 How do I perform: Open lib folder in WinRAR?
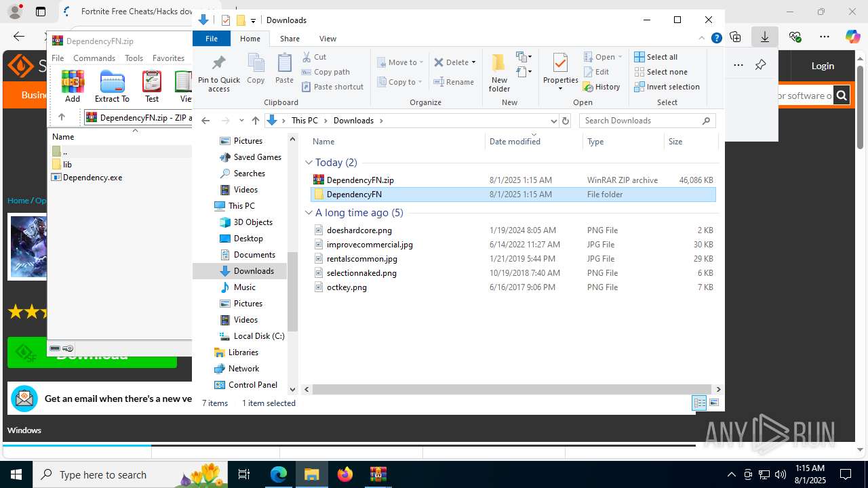click(x=67, y=165)
